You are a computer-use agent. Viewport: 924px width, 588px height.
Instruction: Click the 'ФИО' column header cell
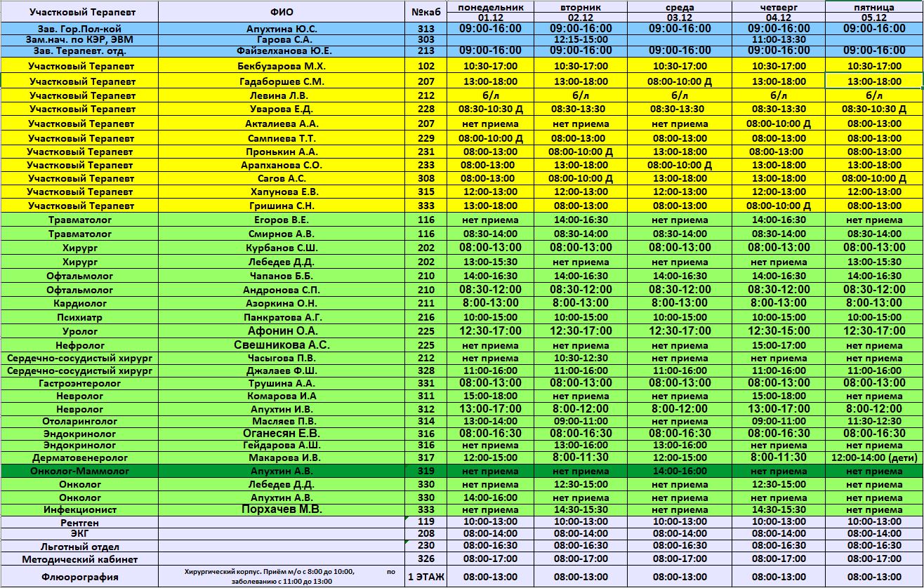(282, 12)
